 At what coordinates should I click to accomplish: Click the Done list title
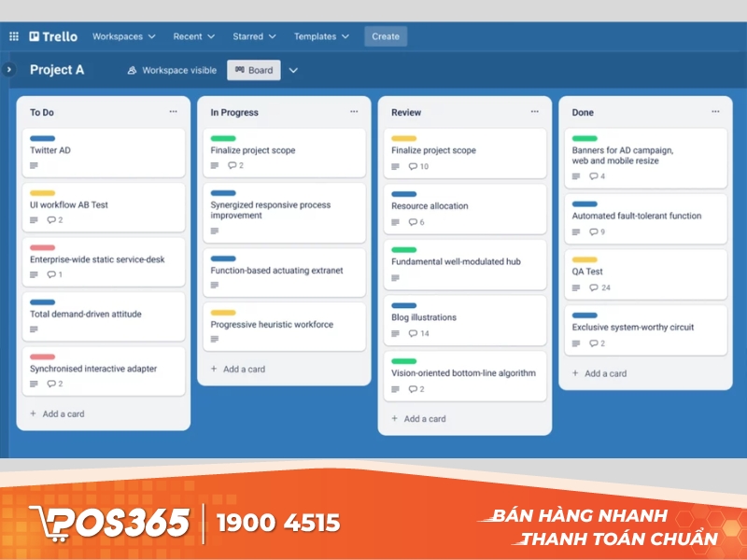583,112
